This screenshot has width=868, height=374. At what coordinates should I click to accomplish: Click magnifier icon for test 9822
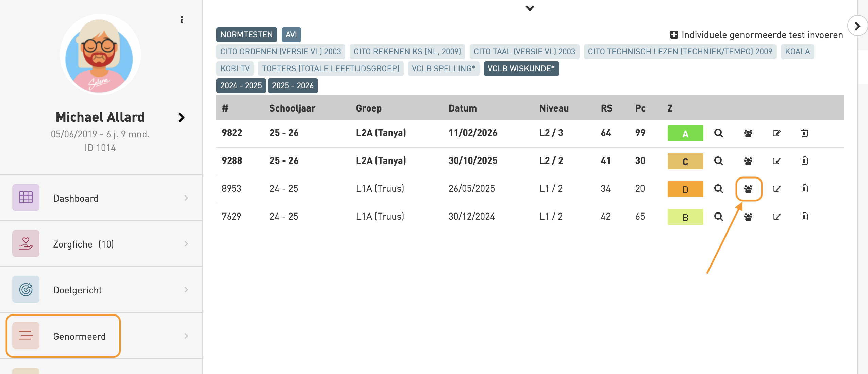tap(718, 133)
